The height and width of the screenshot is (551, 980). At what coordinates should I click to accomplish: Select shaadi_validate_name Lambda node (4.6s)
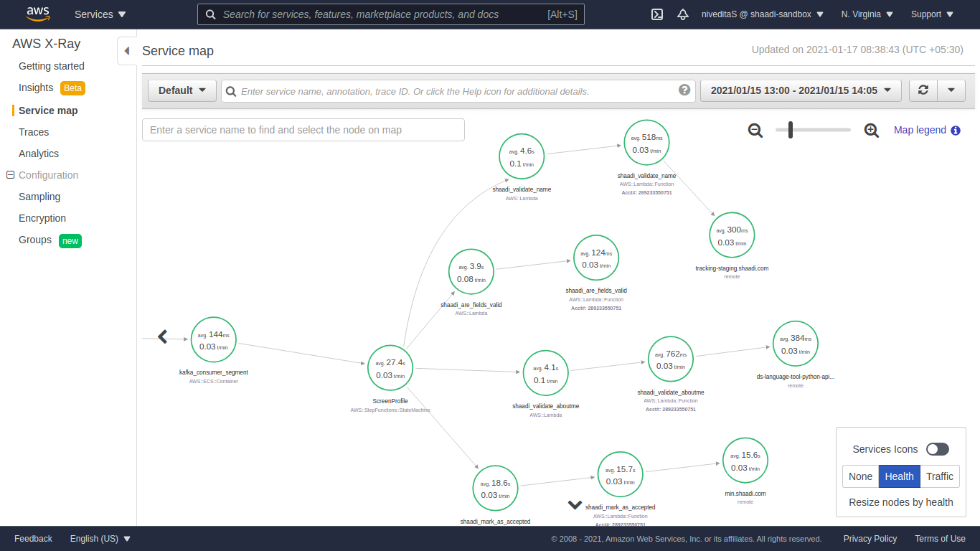[x=522, y=156]
